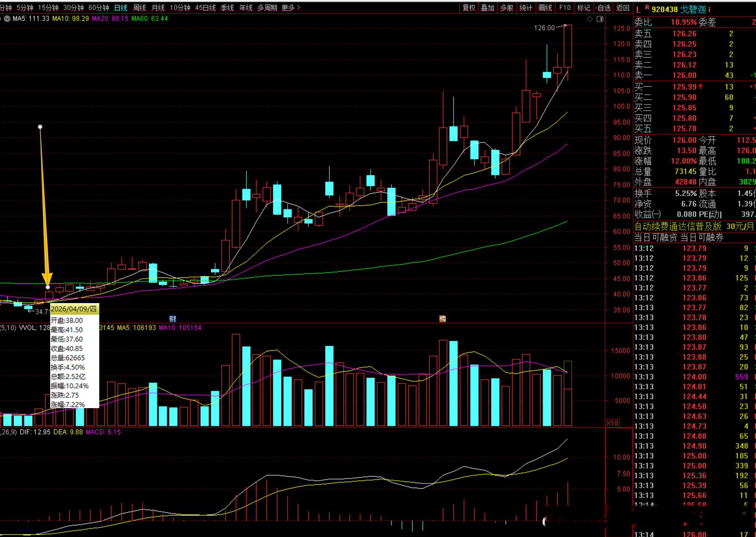Select the 日线 daily chart tab

pyautogui.click(x=121, y=8)
